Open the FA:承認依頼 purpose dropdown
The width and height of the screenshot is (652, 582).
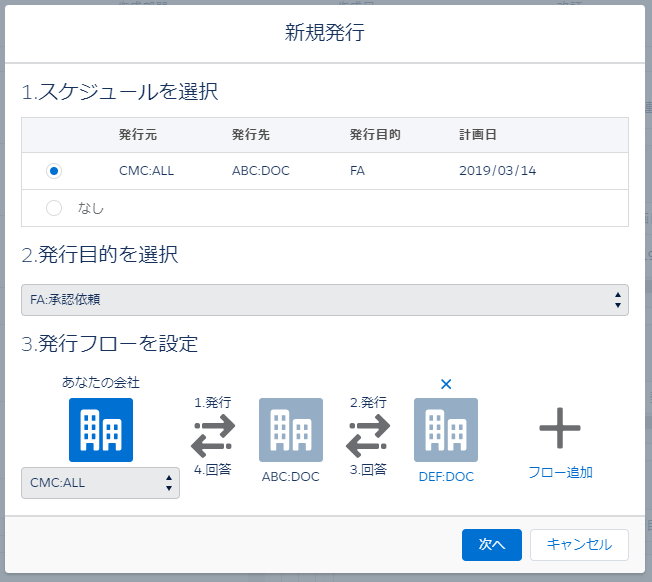pyautogui.click(x=324, y=300)
